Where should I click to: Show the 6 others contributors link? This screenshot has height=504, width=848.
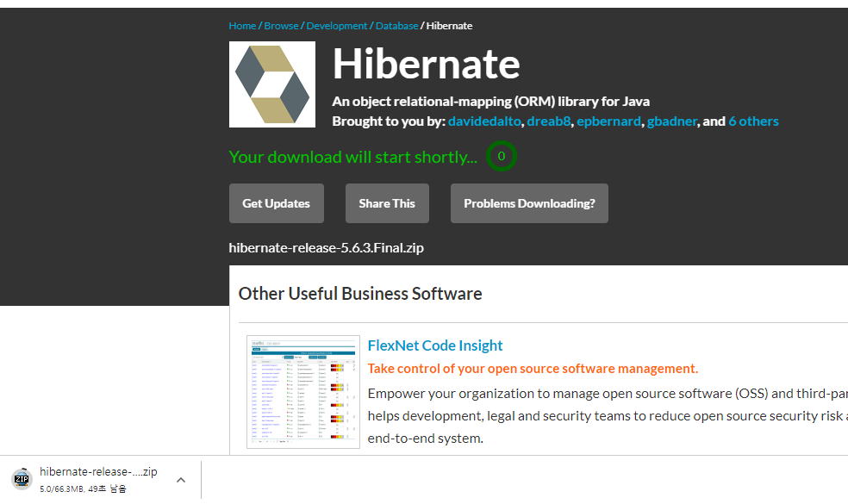[x=753, y=121]
